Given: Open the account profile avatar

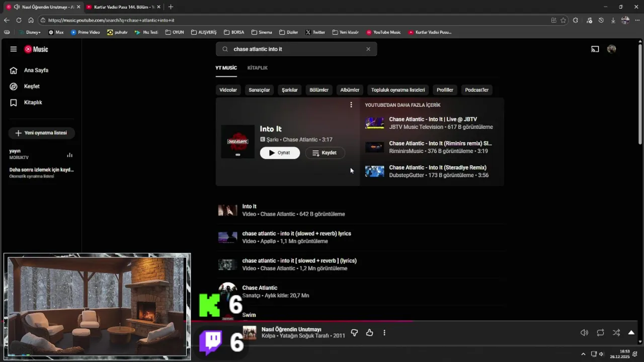Looking at the screenshot, I should coord(611,49).
